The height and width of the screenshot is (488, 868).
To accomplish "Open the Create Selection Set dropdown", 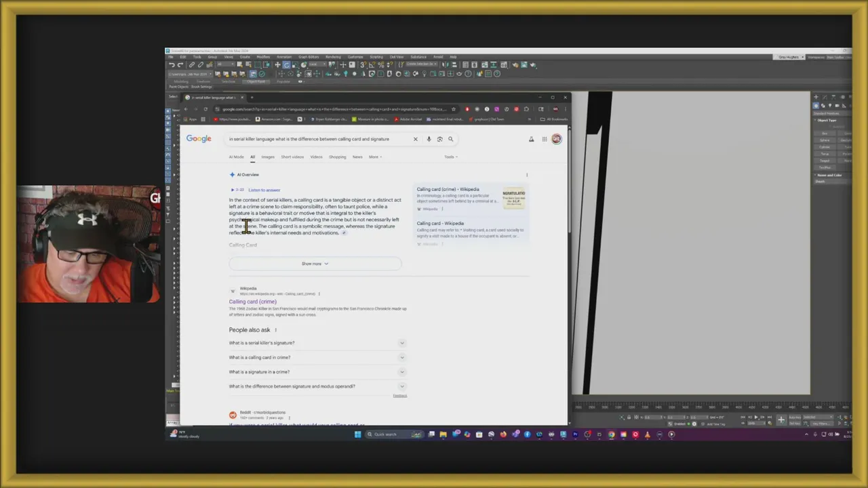I will pos(422,65).
